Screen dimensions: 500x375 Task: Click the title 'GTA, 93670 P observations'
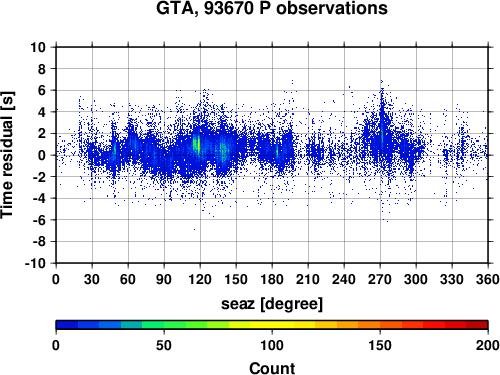[x=272, y=8]
